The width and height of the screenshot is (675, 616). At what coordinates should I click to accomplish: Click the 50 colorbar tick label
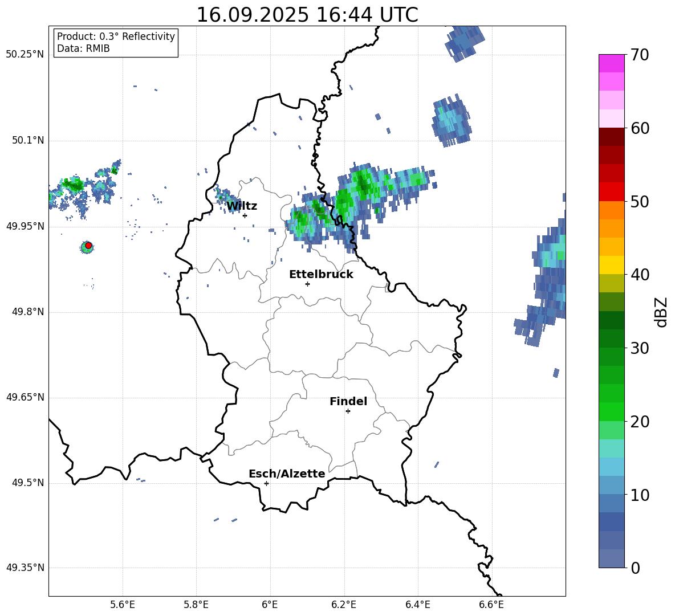click(640, 202)
